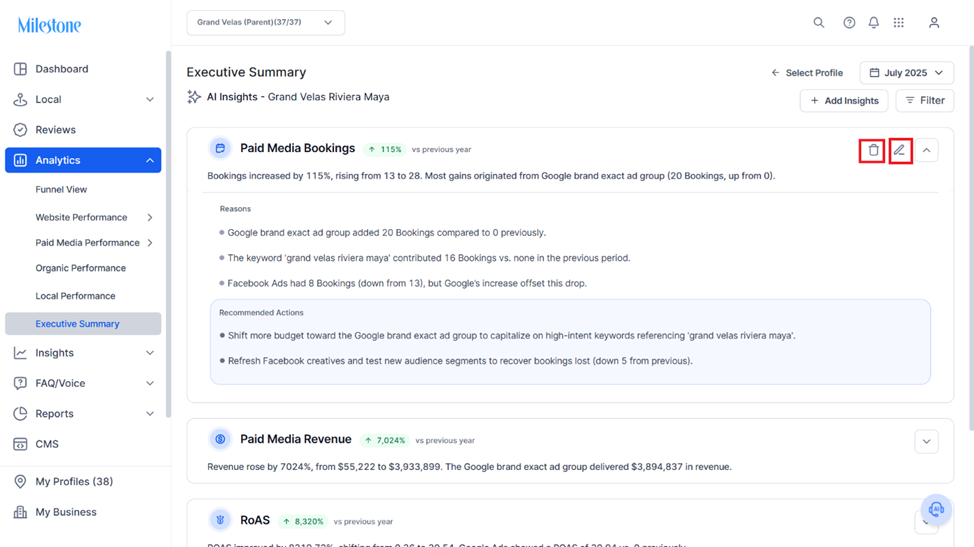Open the help question mark icon
Image resolution: width=974 pixels, height=547 pixels.
coord(849,22)
